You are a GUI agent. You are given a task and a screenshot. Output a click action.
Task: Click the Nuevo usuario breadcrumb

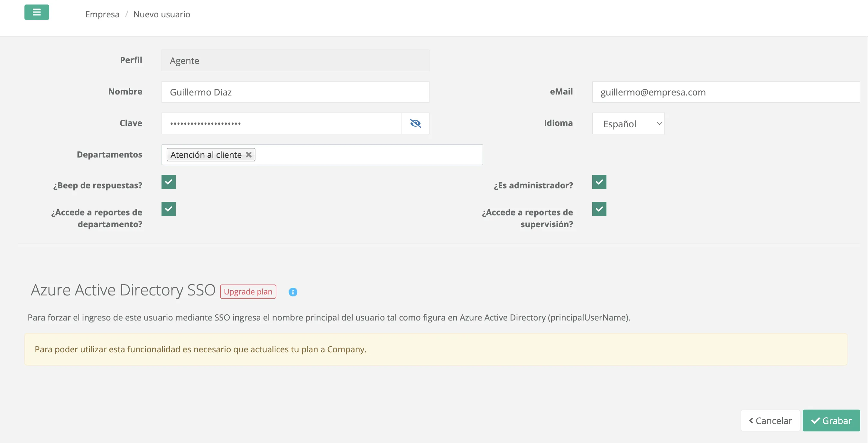point(162,14)
